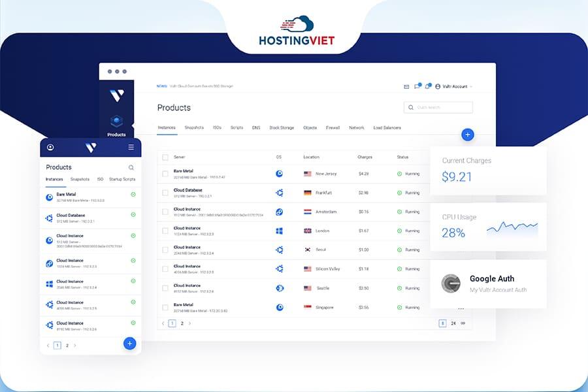Switch to the desktop Snapshots tab
This screenshot has width=588, height=392.
pyautogui.click(x=194, y=127)
